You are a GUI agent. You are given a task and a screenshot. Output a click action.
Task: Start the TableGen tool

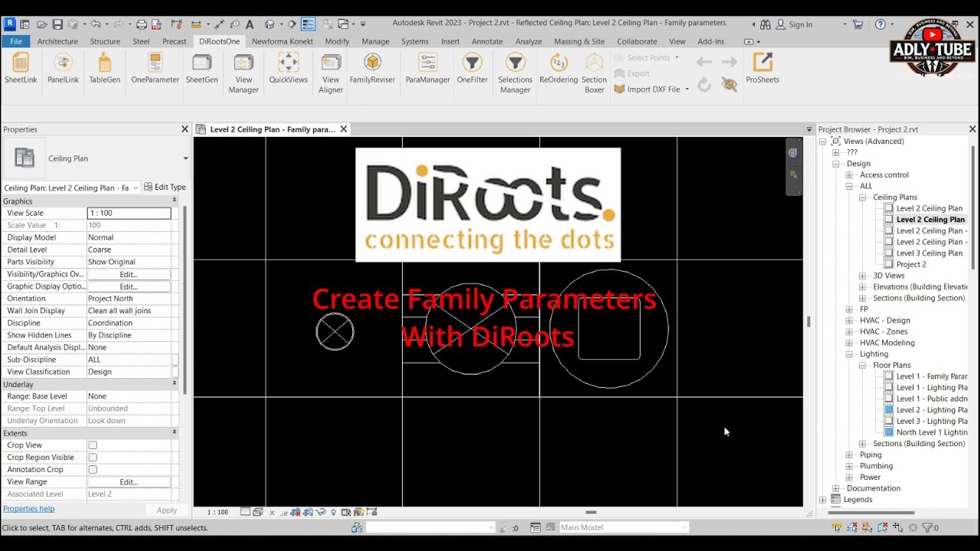point(104,68)
